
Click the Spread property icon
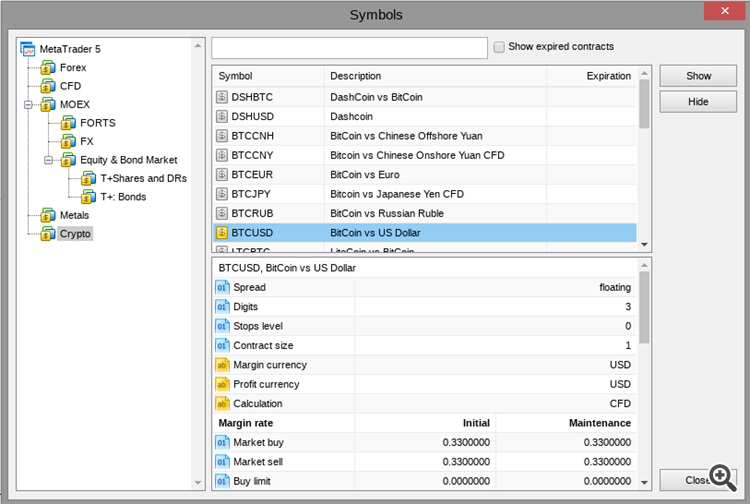point(222,287)
